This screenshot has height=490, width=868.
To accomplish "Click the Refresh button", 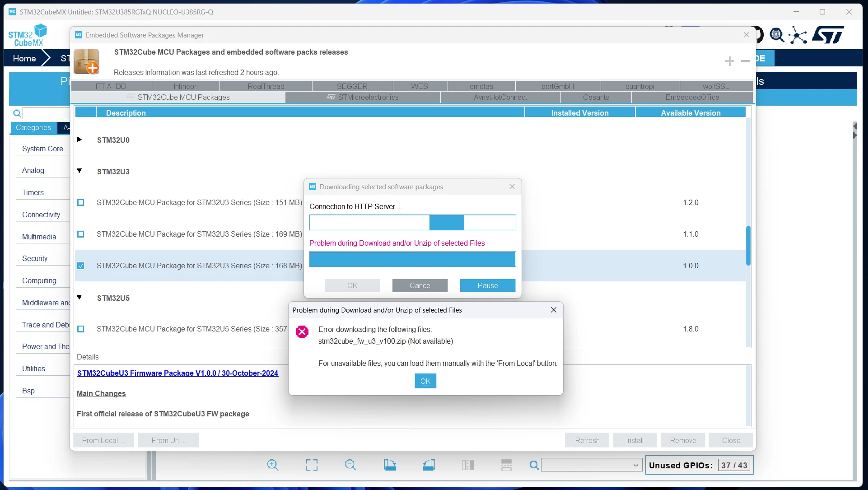I will click(587, 440).
